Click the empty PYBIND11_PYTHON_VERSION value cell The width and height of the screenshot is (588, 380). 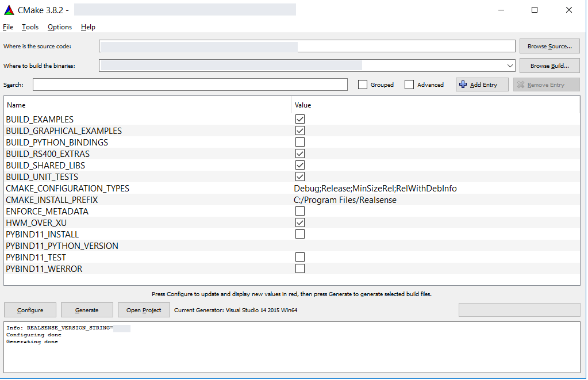point(436,245)
